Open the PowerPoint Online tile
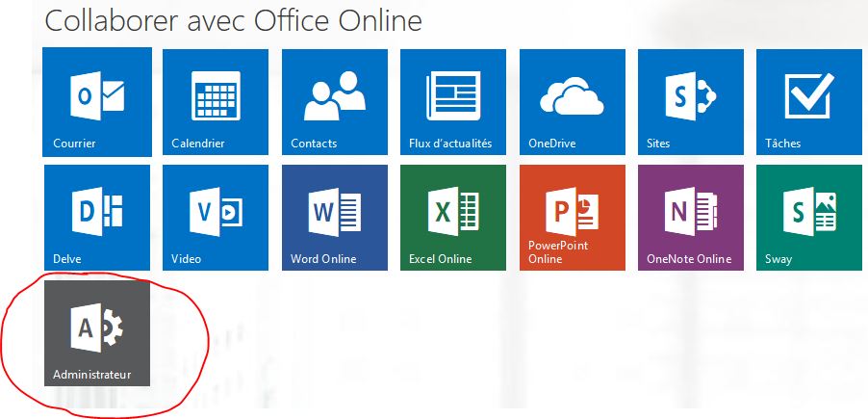Viewport: 868px width, 419px height. point(573,217)
